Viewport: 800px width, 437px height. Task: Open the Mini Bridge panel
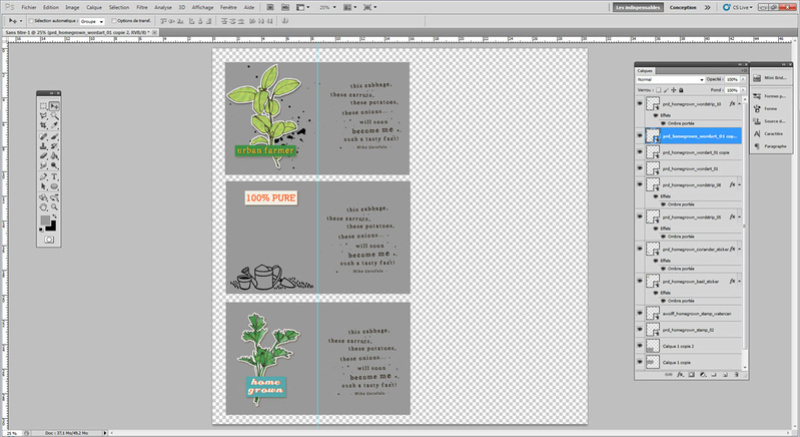pos(770,78)
